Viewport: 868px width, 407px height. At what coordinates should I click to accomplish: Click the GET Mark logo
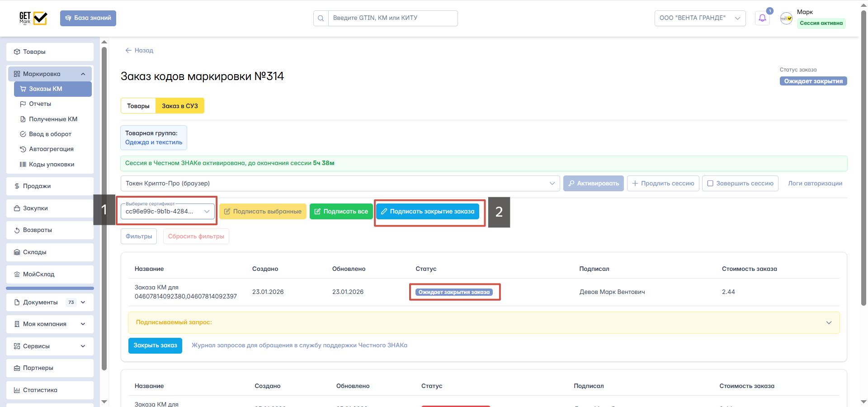click(x=33, y=18)
